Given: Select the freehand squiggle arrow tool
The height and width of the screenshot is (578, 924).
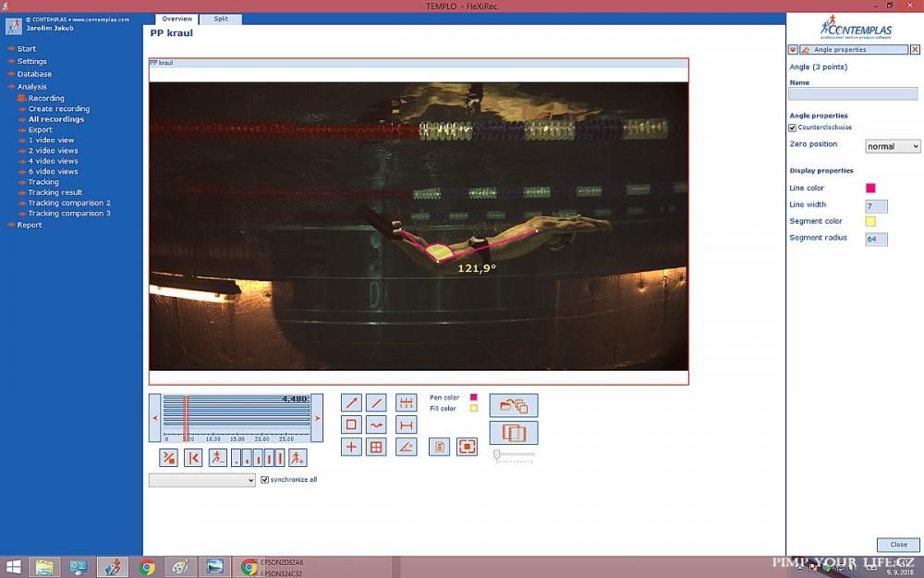Looking at the screenshot, I should coord(376,424).
